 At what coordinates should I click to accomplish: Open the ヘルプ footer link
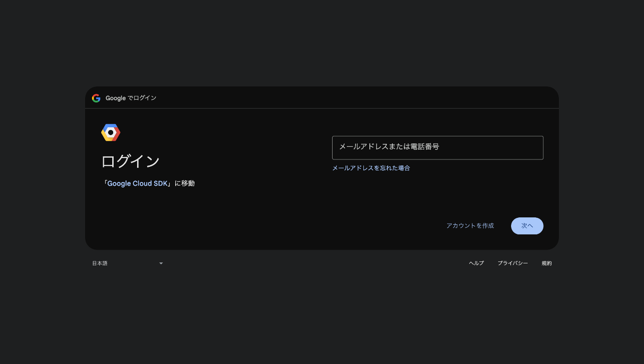click(476, 263)
